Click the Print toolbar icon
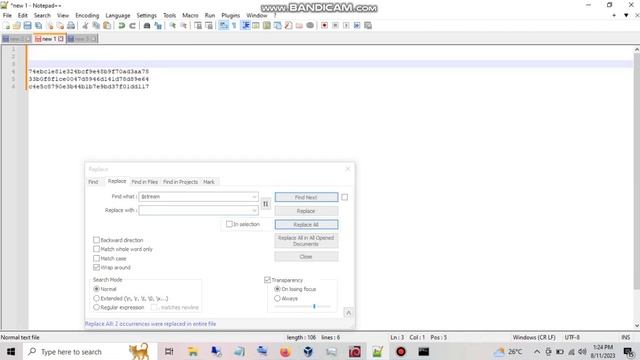Screen dimensions: 640x360 tap(71, 26)
